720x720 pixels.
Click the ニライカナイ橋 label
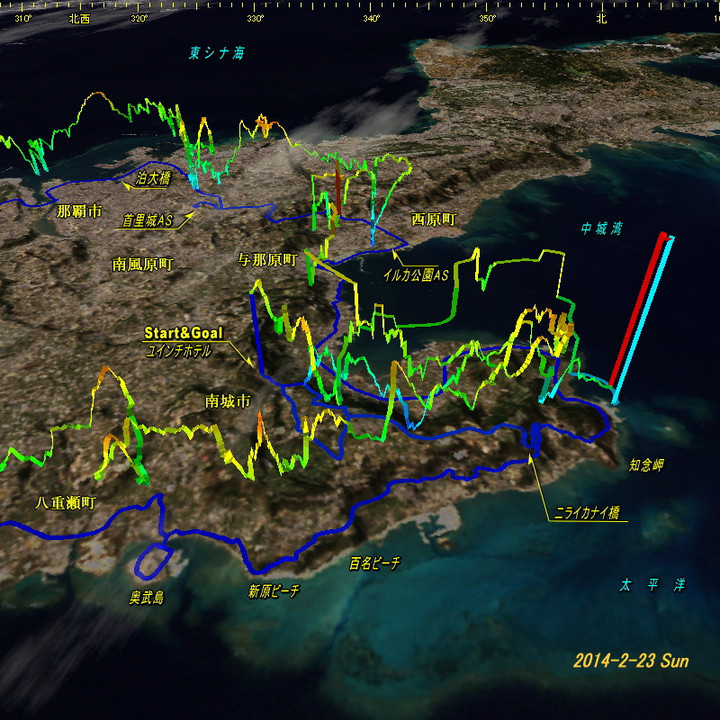[587, 514]
